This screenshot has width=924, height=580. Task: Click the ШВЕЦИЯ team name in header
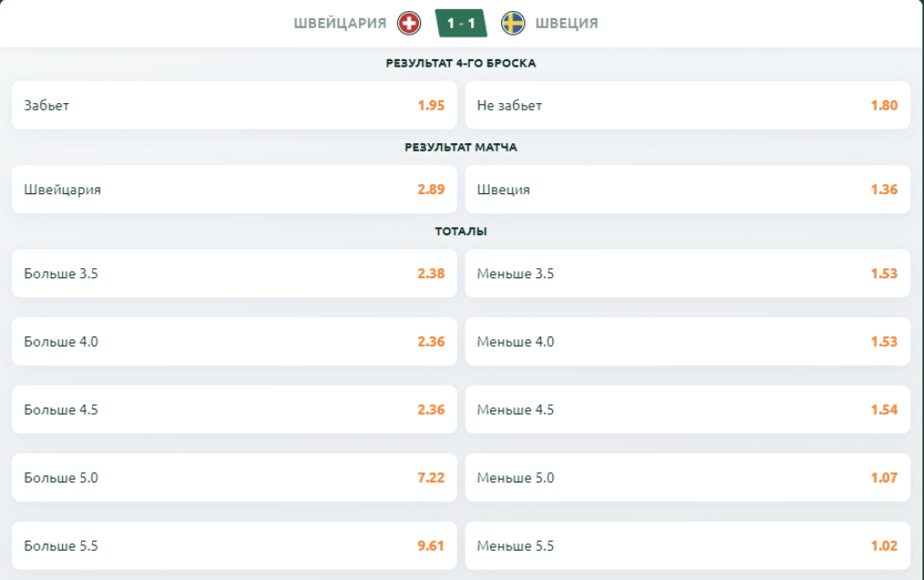coord(567,23)
